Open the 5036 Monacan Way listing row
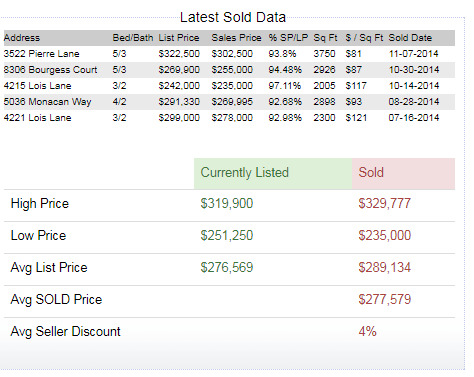 pos(229,102)
